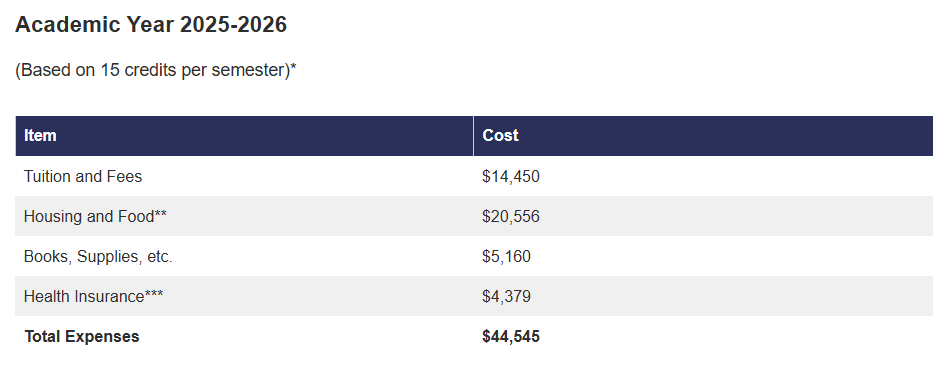Select the Tuition and Fees row label
The height and width of the screenshot is (365, 946).
click(x=83, y=176)
